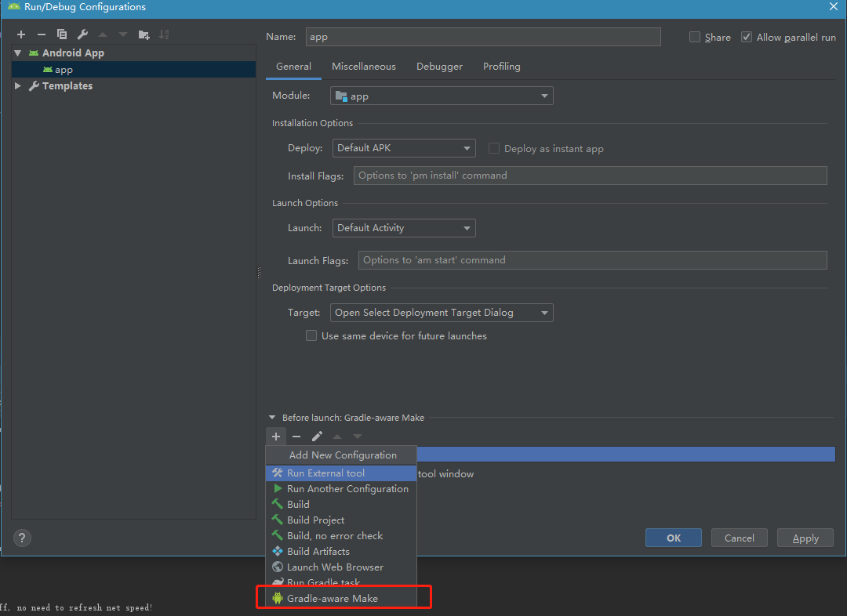Sort configurations alphabetically
Viewport: 847px width, 616px height.
tap(164, 34)
